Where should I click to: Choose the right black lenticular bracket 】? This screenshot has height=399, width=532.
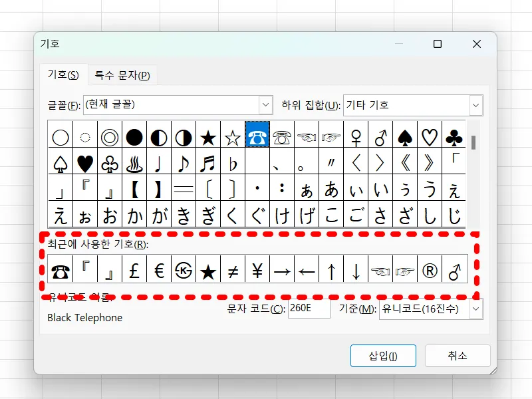[159, 188]
